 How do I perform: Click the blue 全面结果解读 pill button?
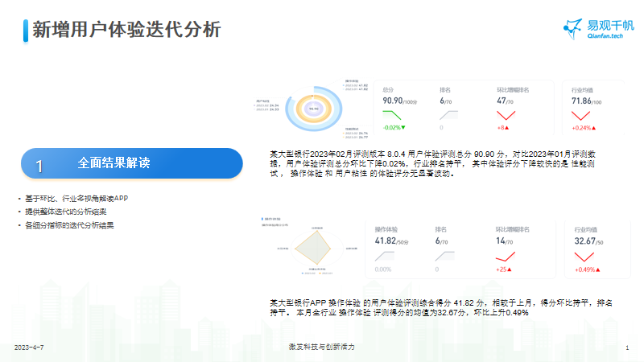point(132,163)
